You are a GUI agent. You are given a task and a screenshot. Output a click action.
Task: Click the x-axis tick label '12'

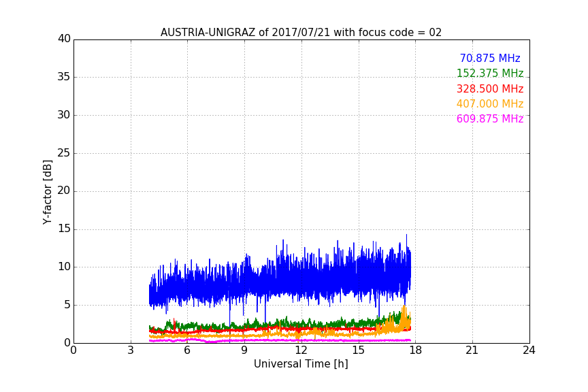301,350
